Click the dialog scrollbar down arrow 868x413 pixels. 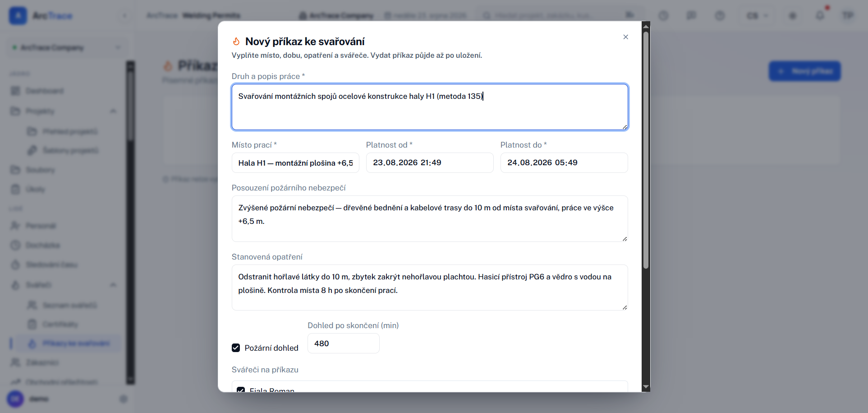coord(646,387)
